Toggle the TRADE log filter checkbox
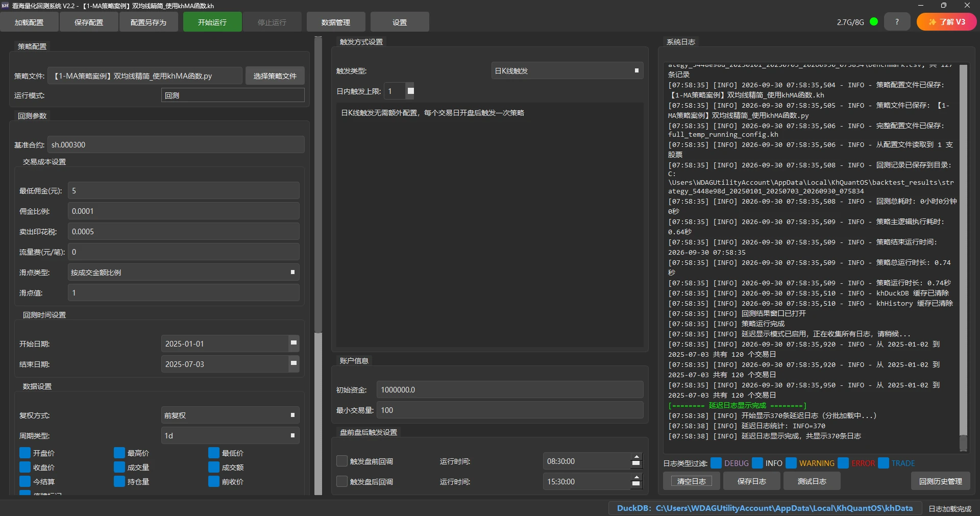This screenshot has height=516, width=980. [x=884, y=463]
